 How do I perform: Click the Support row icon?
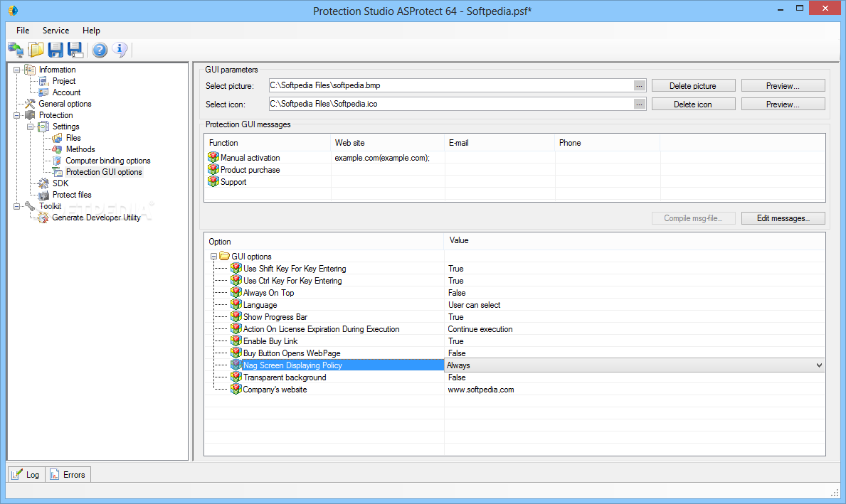(213, 182)
